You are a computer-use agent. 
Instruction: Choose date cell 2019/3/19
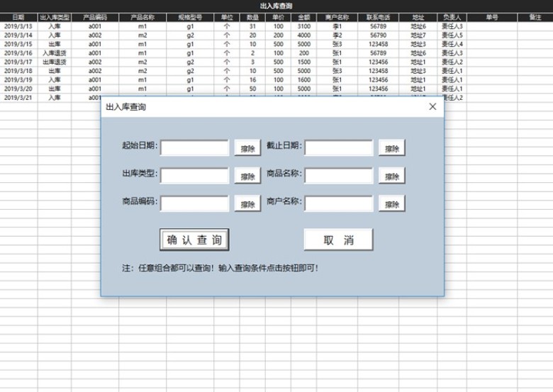[18, 80]
